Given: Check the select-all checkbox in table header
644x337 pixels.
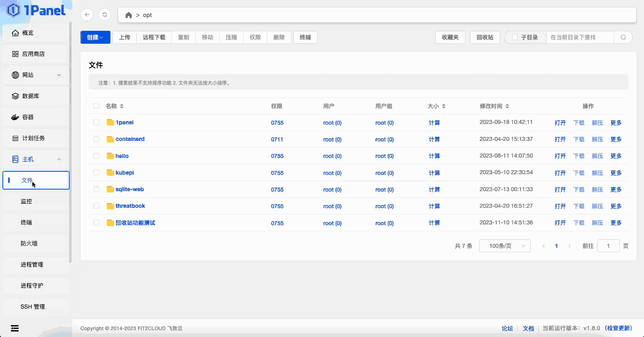Looking at the screenshot, I should tap(96, 106).
